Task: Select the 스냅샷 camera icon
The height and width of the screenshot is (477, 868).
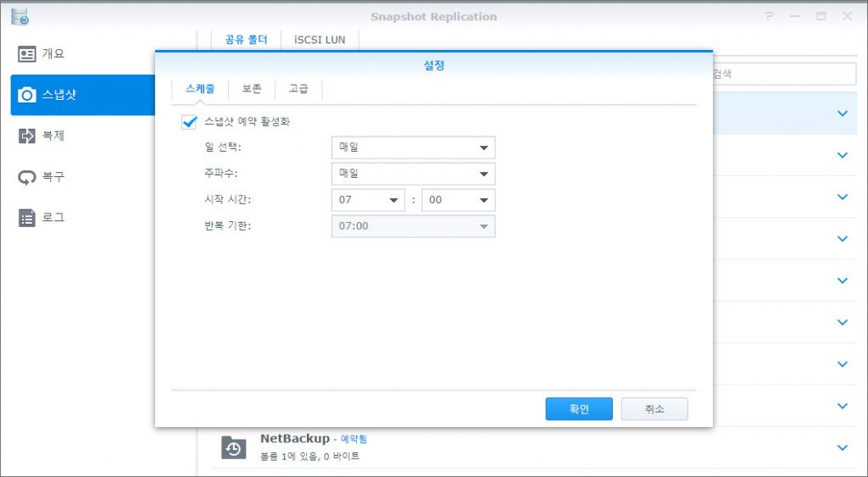Action: [x=26, y=95]
